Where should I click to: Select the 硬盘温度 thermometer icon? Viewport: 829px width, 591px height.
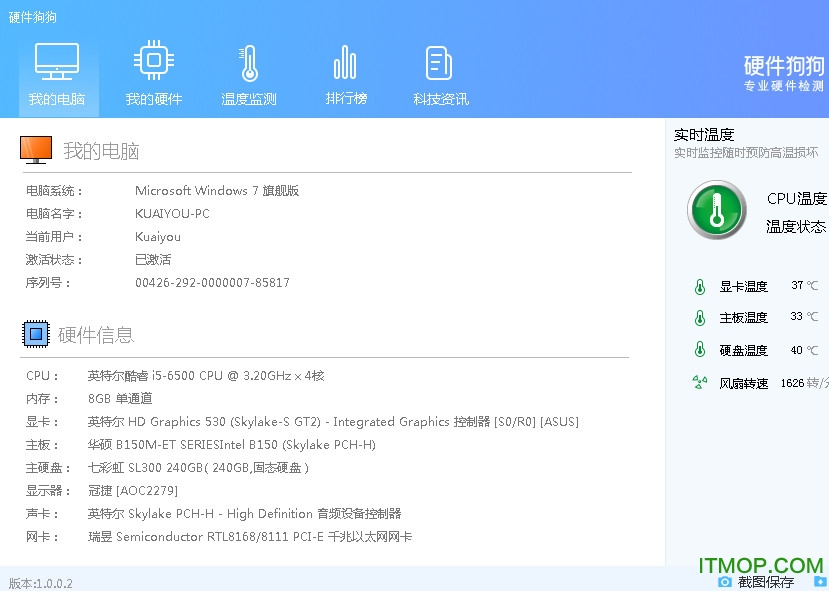point(699,347)
